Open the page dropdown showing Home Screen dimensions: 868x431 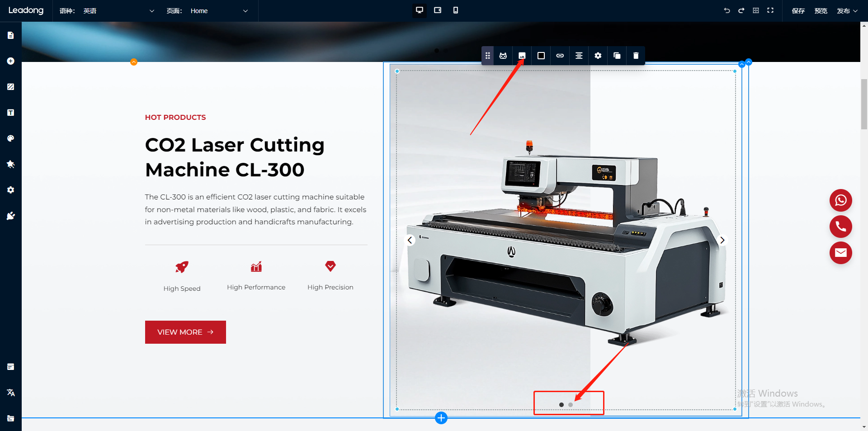[x=219, y=11]
